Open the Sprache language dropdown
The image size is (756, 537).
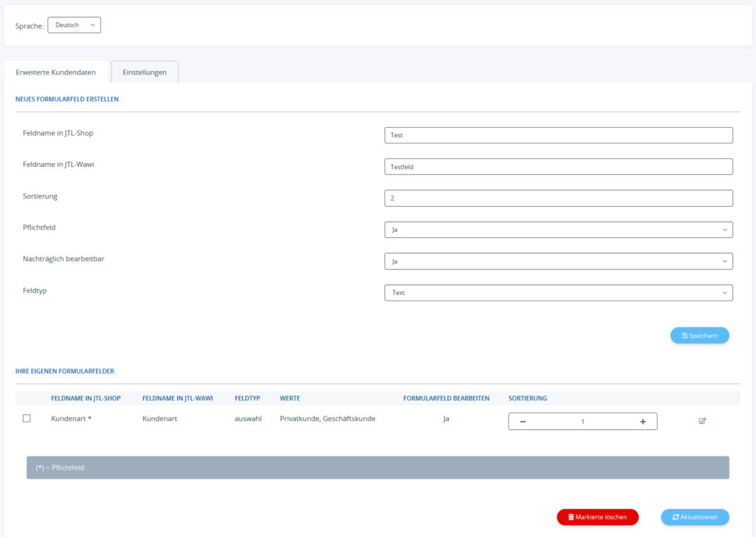(74, 25)
